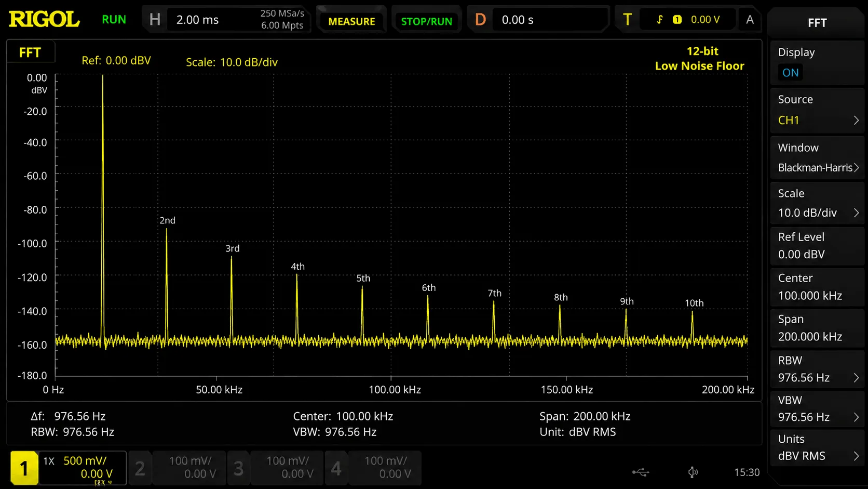The height and width of the screenshot is (489, 868).
Task: Open the D delay settings icon
Action: 480,20
